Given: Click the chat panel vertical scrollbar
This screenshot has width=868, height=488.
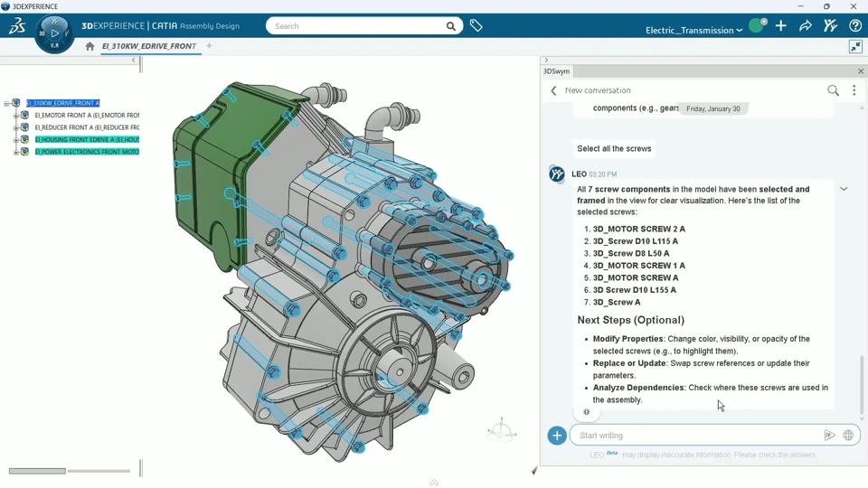Looking at the screenshot, I should coord(862,385).
